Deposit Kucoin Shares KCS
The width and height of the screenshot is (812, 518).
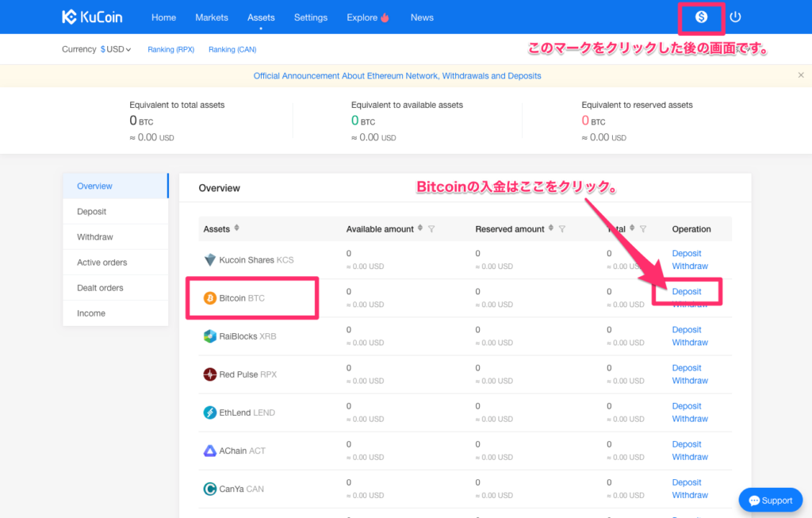[687, 253]
